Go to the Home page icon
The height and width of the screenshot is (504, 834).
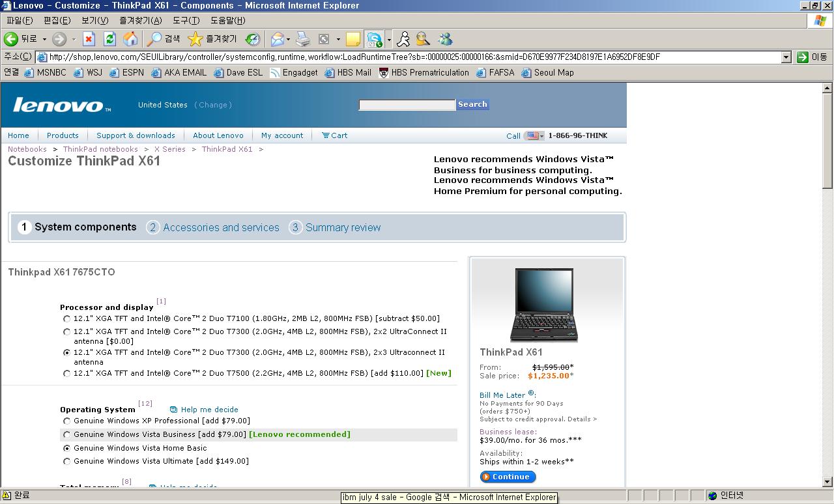click(x=130, y=39)
